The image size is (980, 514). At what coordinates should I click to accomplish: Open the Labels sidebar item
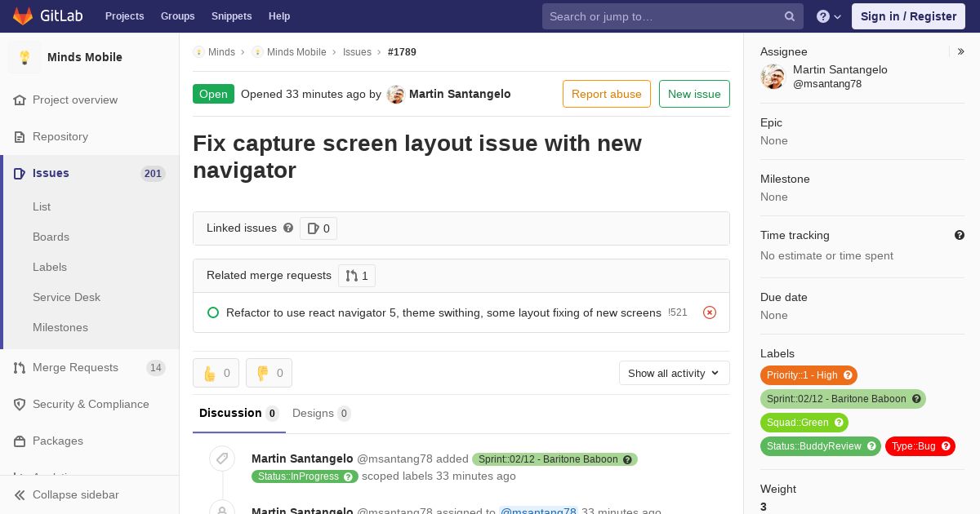point(50,267)
